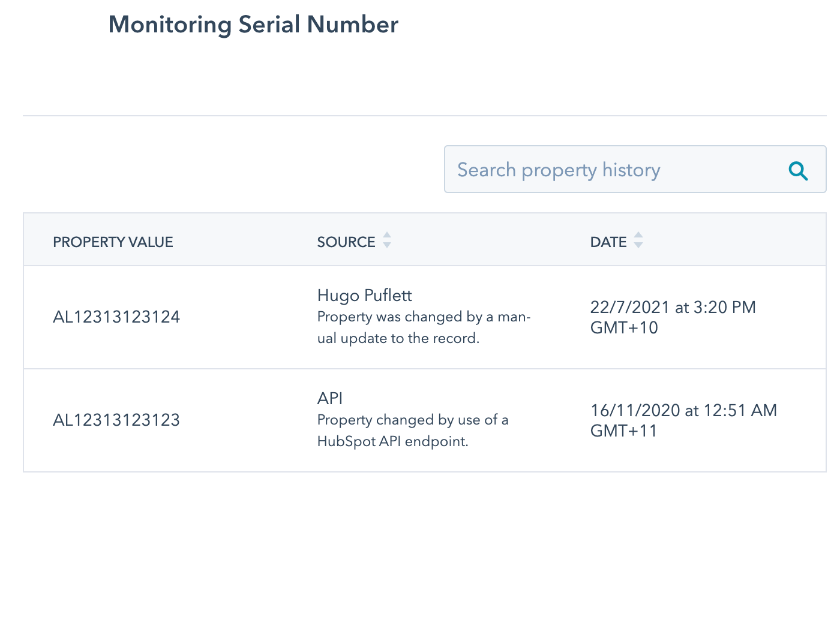Viewport: 840px width, 620px height.
Task: Click date 22/7/2021 at 3:20 PM
Action: pyautogui.click(x=673, y=317)
